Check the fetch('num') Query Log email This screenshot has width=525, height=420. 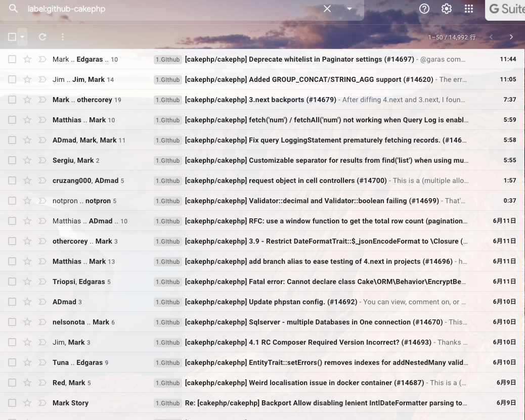click(12, 120)
